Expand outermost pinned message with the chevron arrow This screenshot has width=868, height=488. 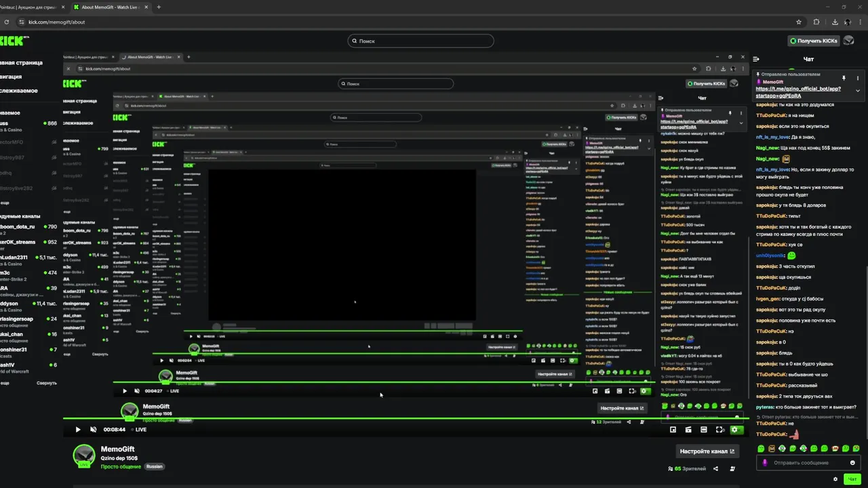point(858,90)
